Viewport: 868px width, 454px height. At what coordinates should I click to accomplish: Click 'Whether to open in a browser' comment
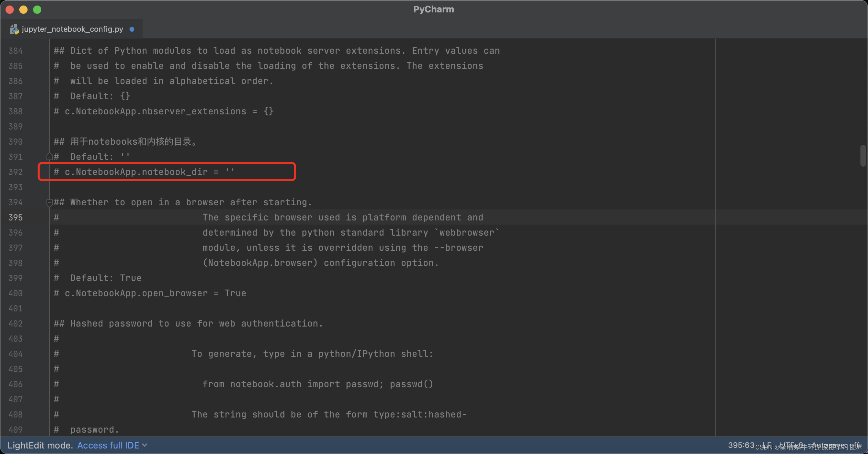(183, 203)
